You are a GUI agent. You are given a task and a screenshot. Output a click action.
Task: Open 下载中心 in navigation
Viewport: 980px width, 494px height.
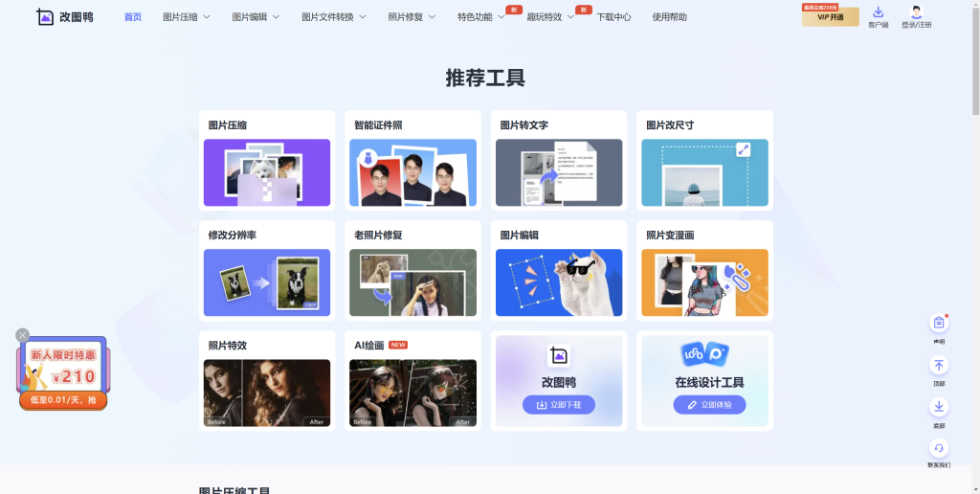(613, 17)
